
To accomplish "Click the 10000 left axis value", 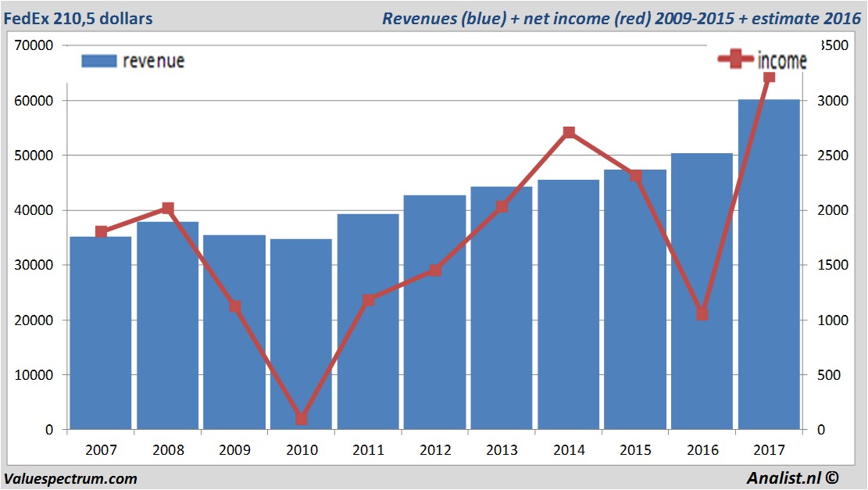I will tap(34, 375).
